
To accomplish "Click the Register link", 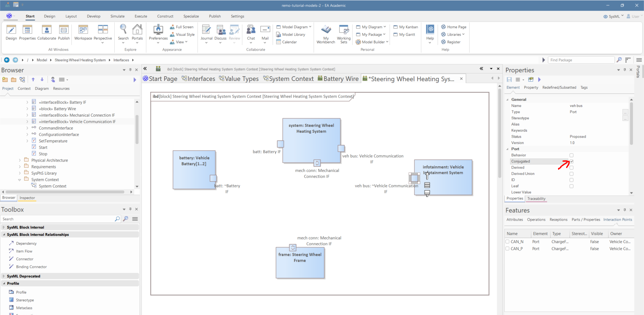I will [x=453, y=42].
